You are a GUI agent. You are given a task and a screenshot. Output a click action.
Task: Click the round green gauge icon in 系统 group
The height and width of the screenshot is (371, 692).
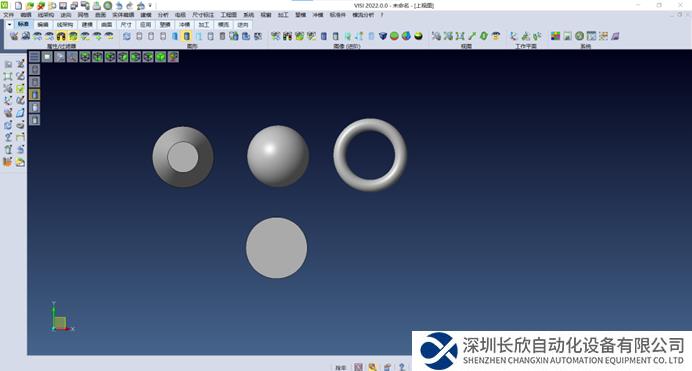pyautogui.click(x=579, y=36)
